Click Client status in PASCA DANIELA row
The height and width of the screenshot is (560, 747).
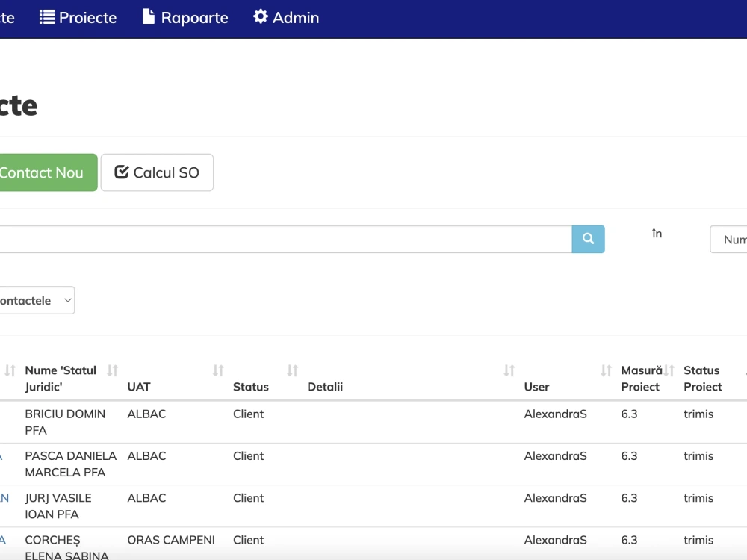click(248, 455)
